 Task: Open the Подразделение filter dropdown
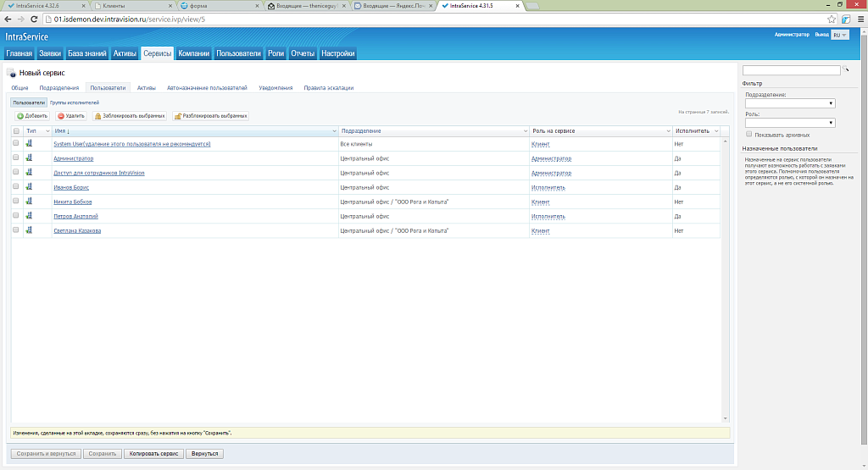[790, 103]
